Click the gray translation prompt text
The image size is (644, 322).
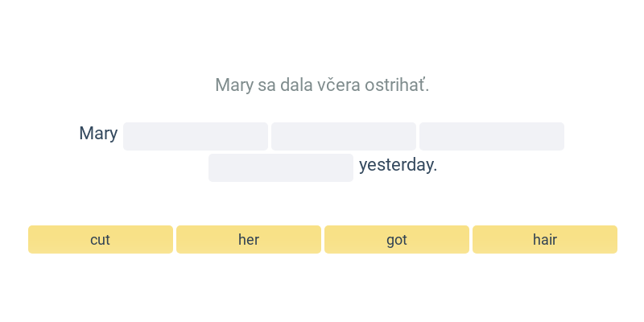[322, 85]
